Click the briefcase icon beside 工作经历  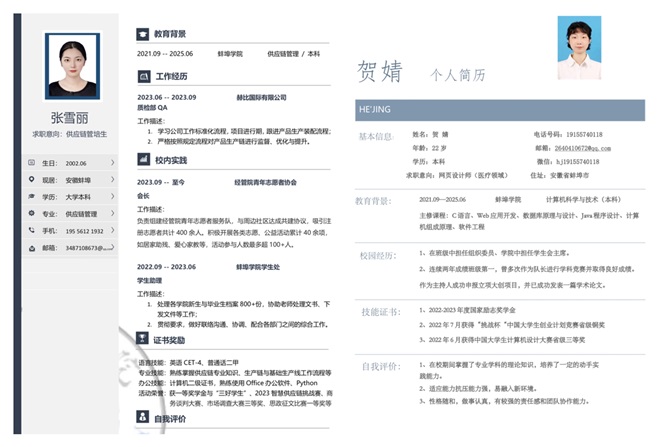tap(143, 76)
